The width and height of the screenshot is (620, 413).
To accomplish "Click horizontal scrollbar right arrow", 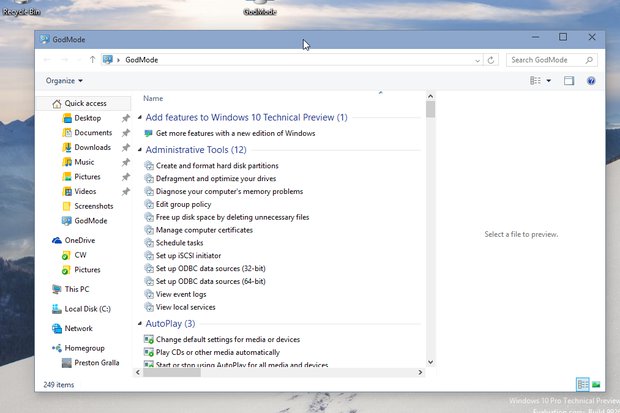I will 420,372.
